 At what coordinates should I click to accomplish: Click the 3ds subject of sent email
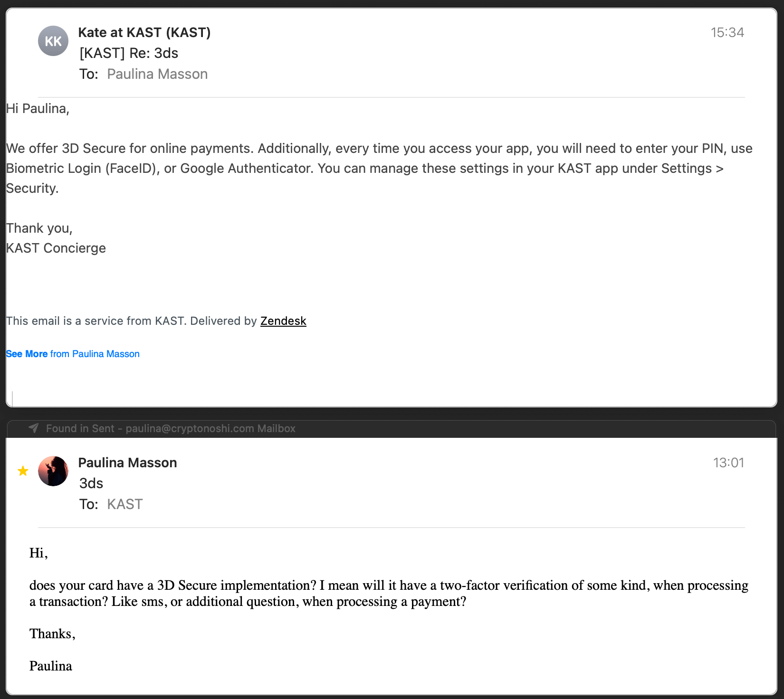tap(91, 483)
